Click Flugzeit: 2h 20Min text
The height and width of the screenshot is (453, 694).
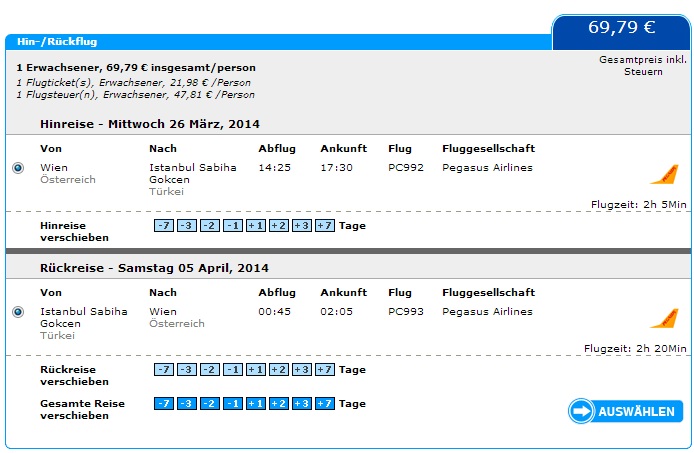(635, 348)
